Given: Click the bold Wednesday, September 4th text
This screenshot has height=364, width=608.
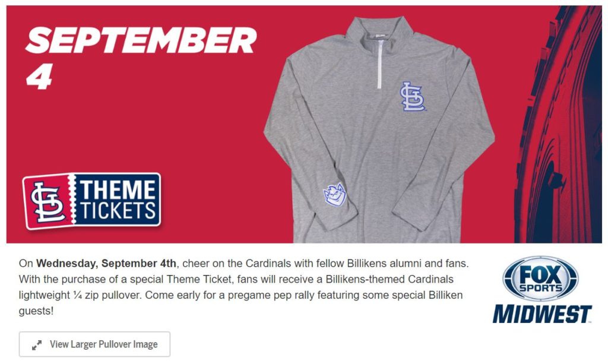Looking at the screenshot, I should (x=106, y=264).
